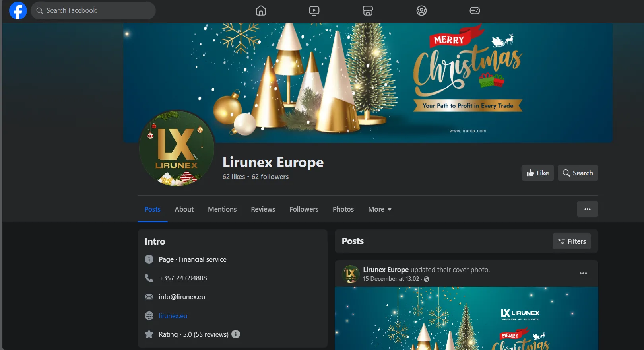The image size is (644, 350).
Task: Open the lirunex.eu website link
Action: point(173,316)
